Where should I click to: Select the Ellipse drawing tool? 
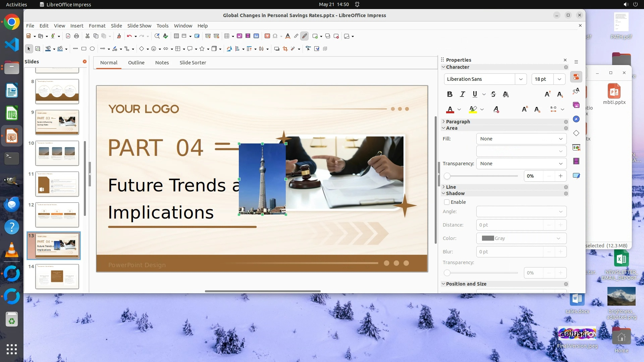92,49
